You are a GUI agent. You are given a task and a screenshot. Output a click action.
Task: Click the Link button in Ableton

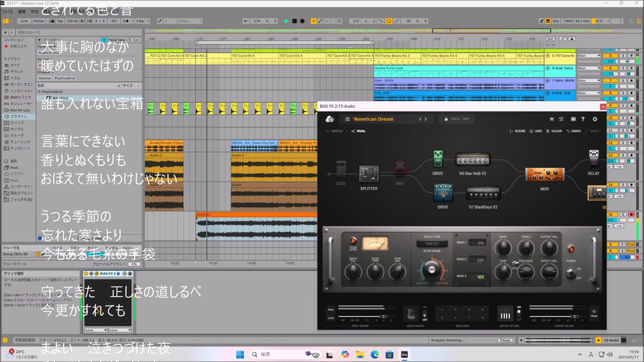point(24,21)
